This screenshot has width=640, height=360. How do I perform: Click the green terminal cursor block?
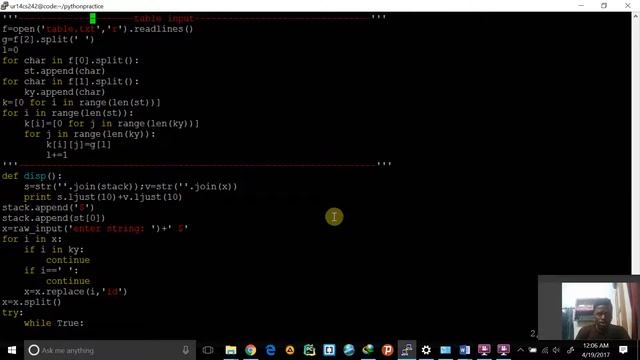click(x=93, y=18)
